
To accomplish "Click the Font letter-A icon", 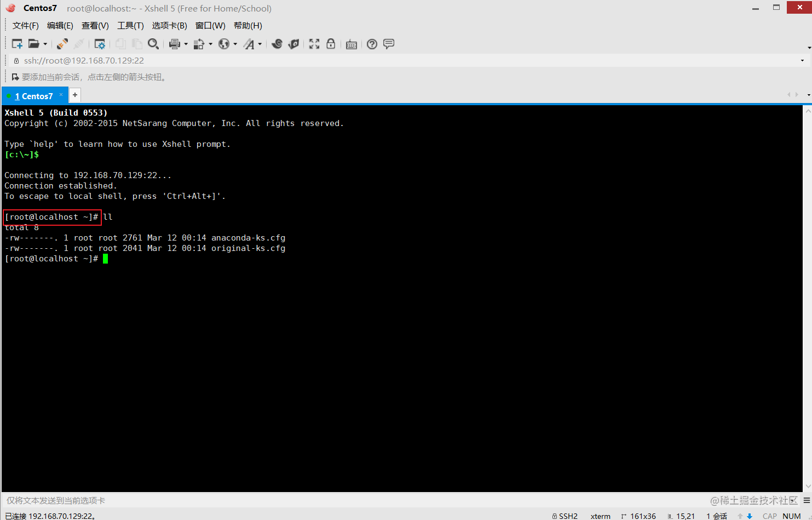I will (x=249, y=44).
